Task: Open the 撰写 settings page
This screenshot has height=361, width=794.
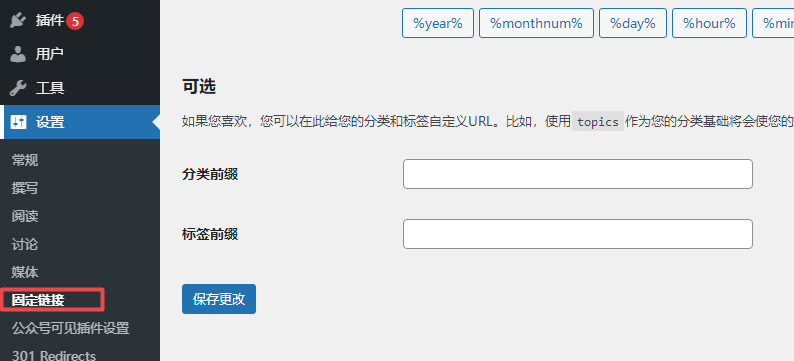Action: click(25, 188)
